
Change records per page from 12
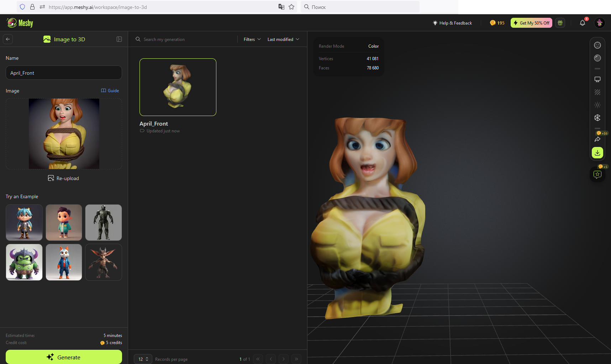tap(143, 359)
